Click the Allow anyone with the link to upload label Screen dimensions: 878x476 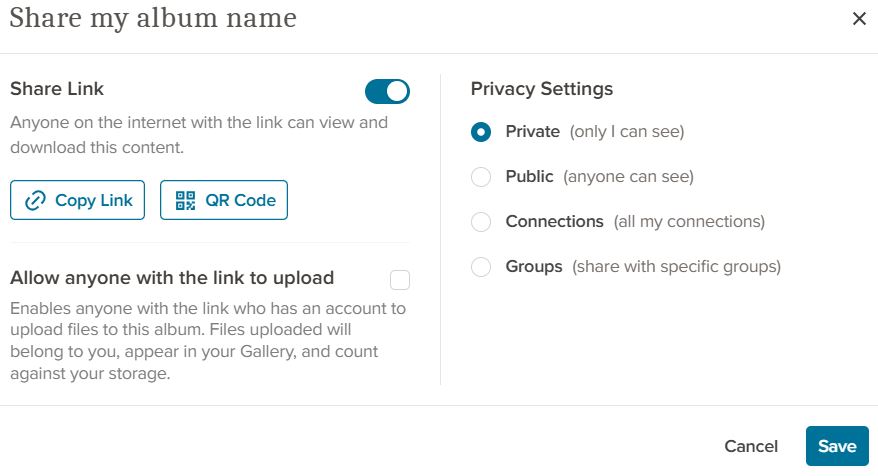click(172, 278)
